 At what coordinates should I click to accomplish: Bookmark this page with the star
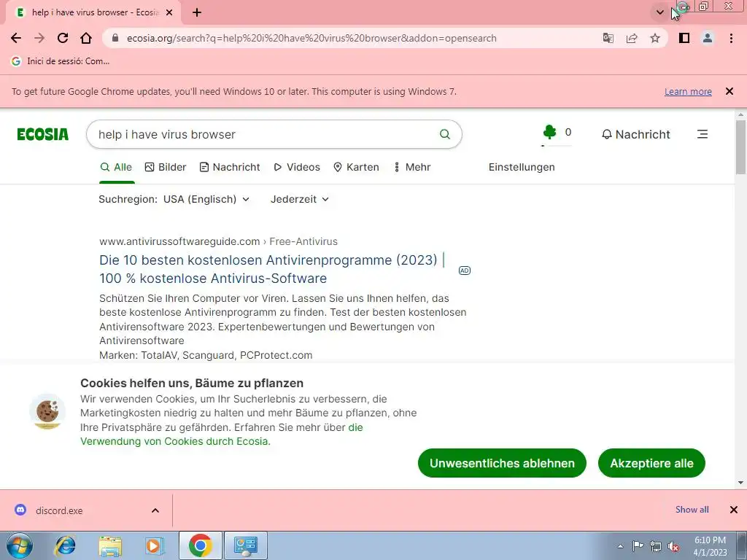coord(655,38)
